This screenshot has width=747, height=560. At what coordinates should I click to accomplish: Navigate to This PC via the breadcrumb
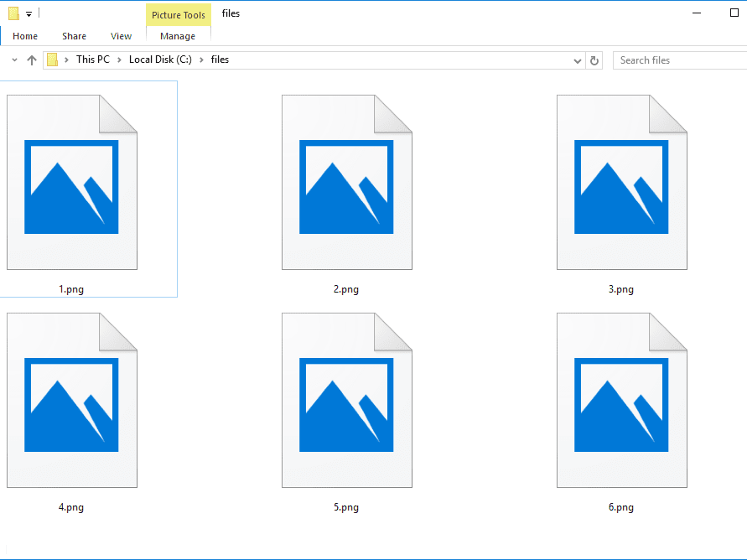[92, 60]
